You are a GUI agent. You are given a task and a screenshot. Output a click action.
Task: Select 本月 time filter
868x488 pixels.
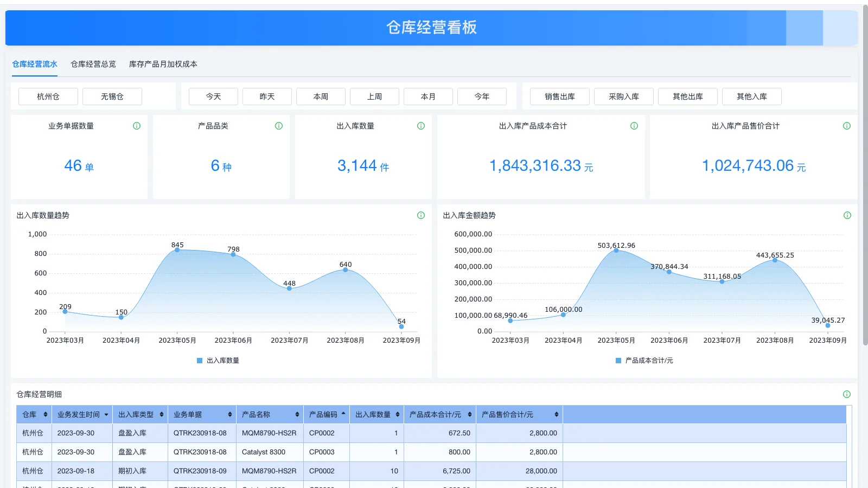point(428,97)
